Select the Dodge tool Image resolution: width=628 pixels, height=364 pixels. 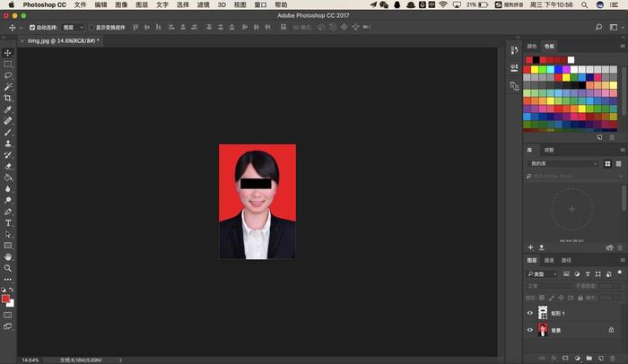pyautogui.click(x=7, y=200)
